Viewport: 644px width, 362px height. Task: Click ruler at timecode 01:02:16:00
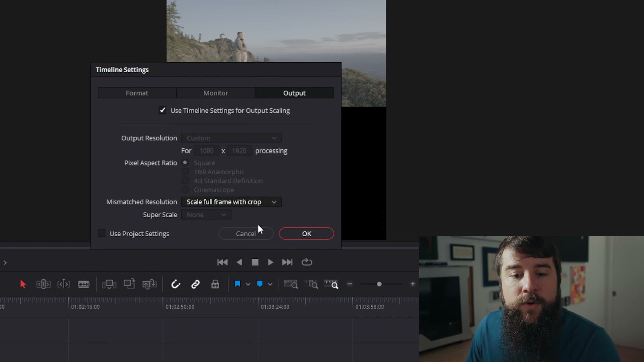point(85,307)
